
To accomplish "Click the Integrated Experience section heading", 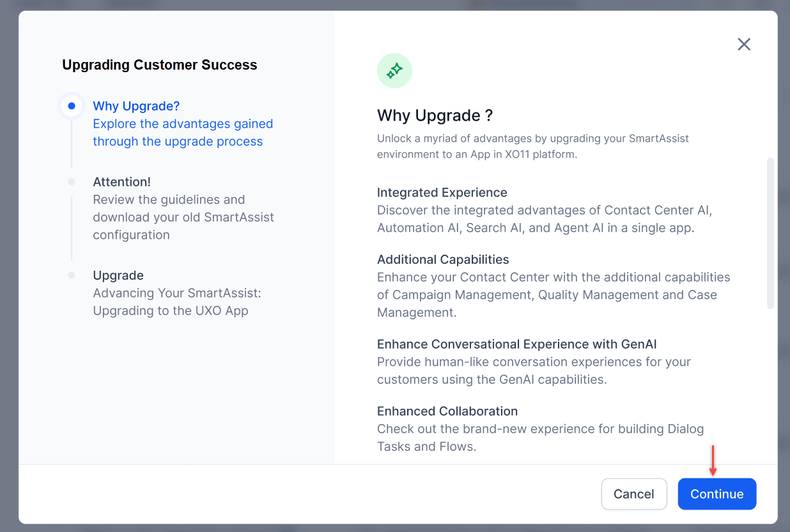I will (x=442, y=192).
